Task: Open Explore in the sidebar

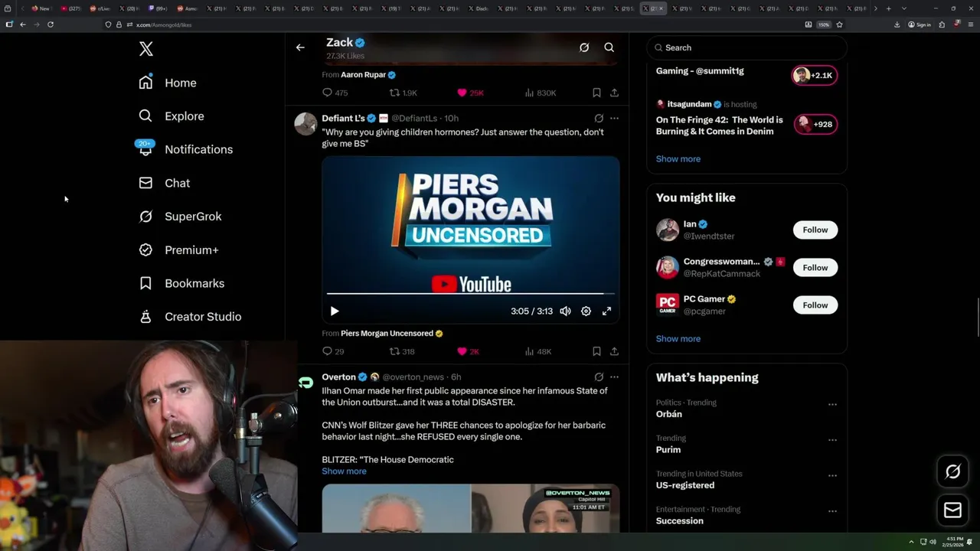Action: pyautogui.click(x=171, y=116)
